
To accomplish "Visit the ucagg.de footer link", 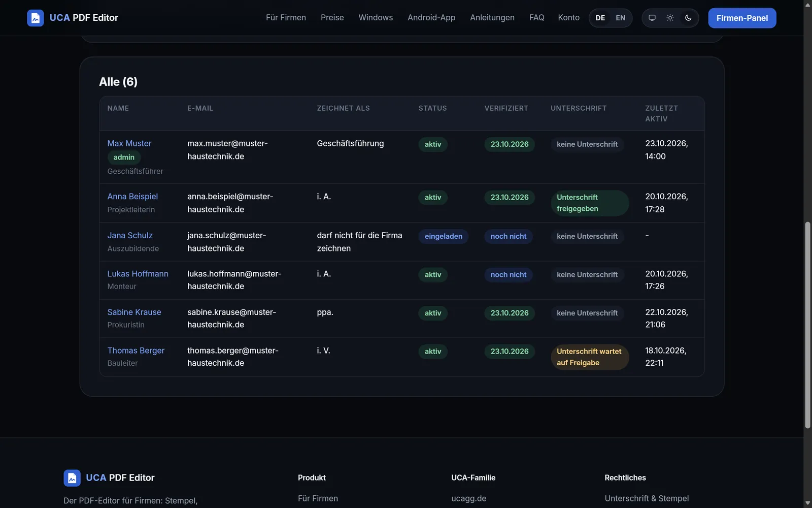I will [469, 498].
